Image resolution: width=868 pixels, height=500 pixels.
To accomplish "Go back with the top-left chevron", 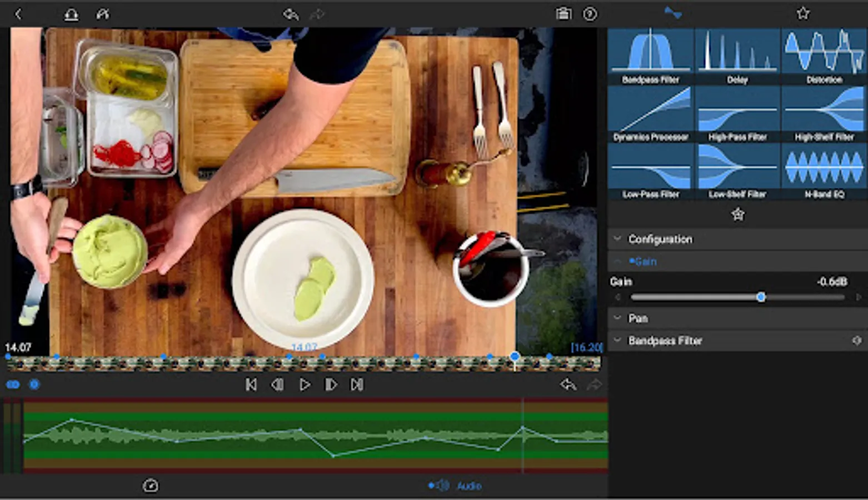I will pos(18,14).
